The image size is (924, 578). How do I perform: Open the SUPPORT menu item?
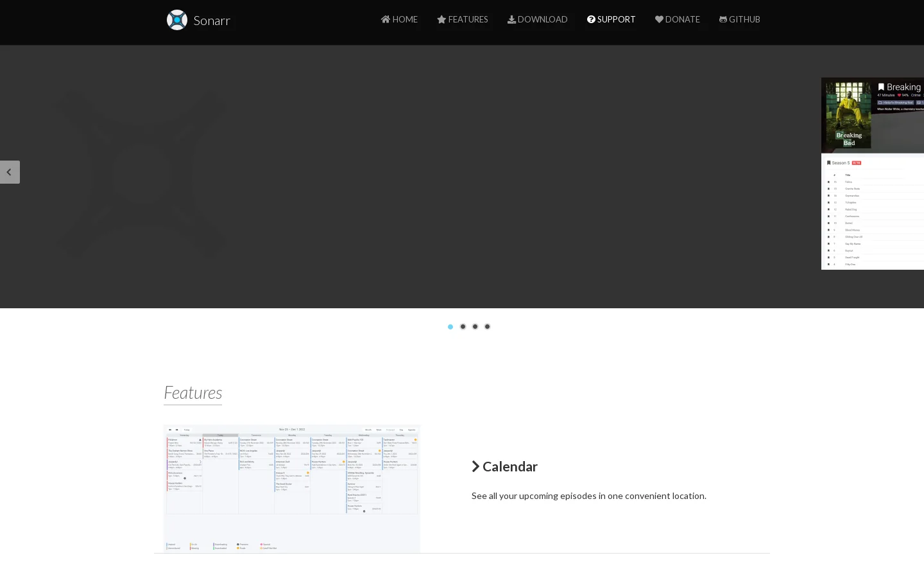[x=611, y=19]
